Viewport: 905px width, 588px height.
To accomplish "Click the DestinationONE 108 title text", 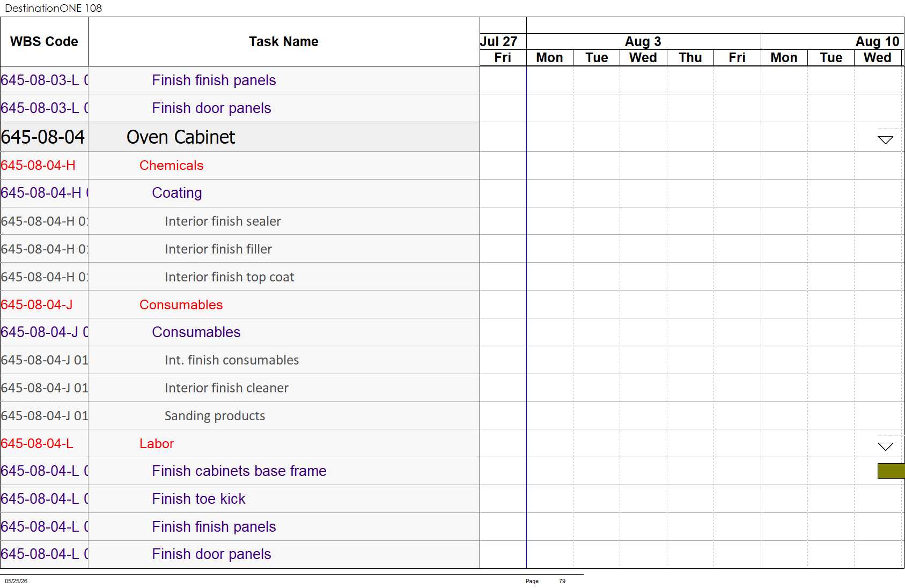I will (53, 8).
